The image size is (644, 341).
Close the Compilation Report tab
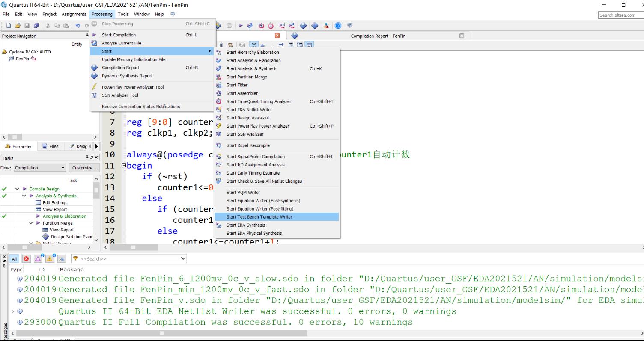point(462,36)
